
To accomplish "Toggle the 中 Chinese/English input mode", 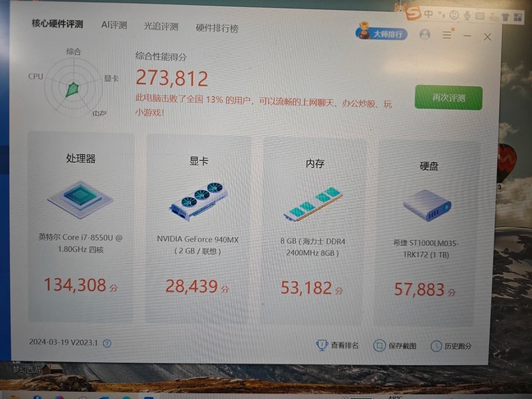I will pyautogui.click(x=429, y=14).
